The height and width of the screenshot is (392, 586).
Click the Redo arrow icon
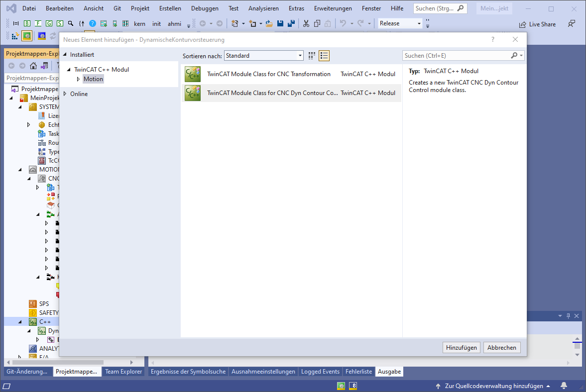[360, 23]
